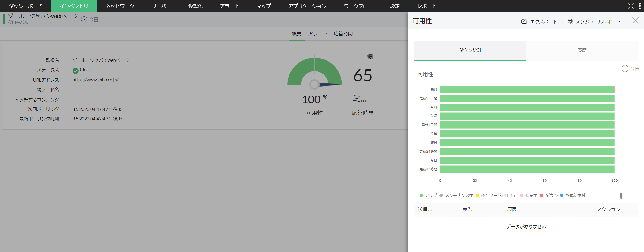Click the icon above response time value

pos(370,56)
